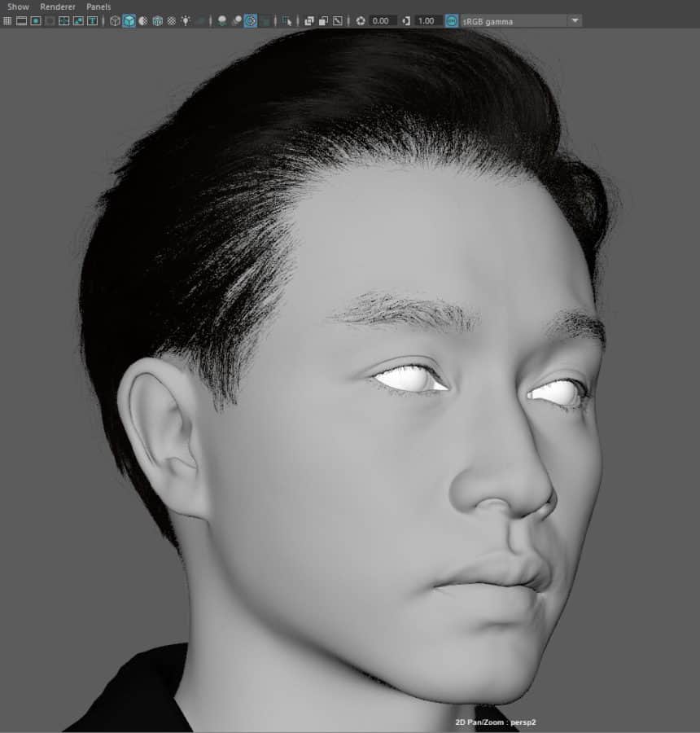
Task: Toggle Screen Space Ambient Occlusion
Action: point(222,21)
